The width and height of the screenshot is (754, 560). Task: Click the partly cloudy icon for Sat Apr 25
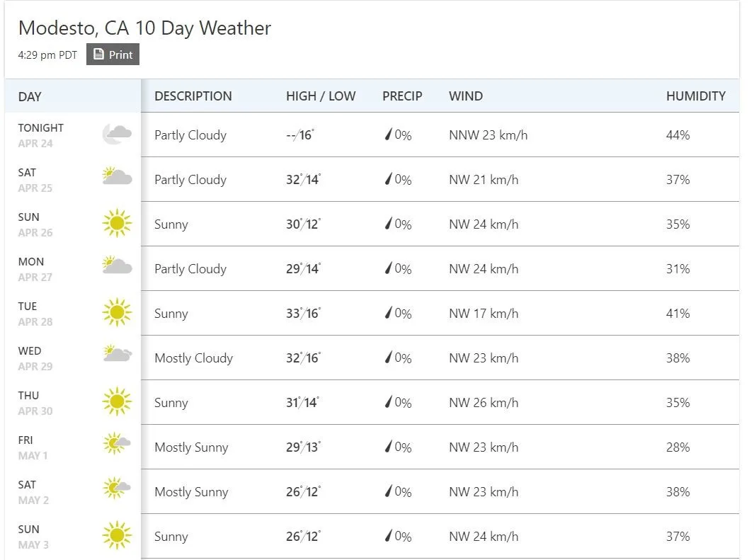(117, 176)
